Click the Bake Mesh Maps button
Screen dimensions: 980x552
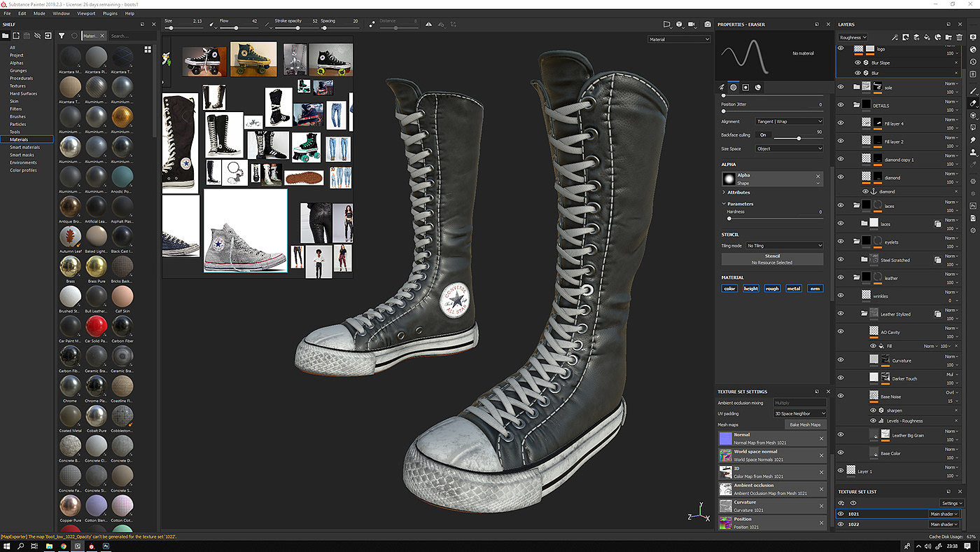point(805,425)
